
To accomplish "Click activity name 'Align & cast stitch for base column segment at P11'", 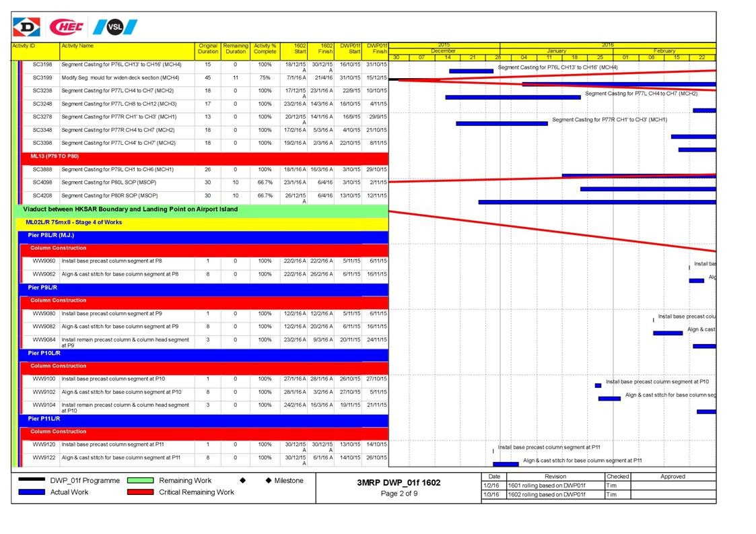I will [x=121, y=458].
